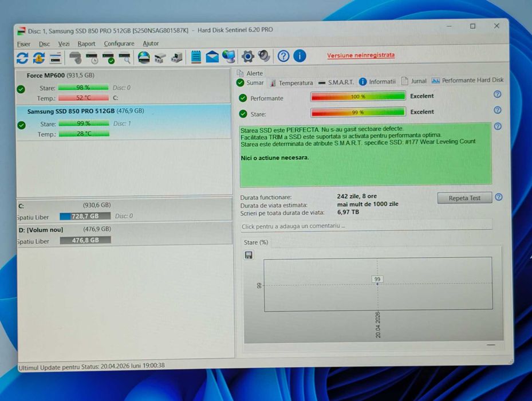Switch to the Sumar tab

(250, 82)
